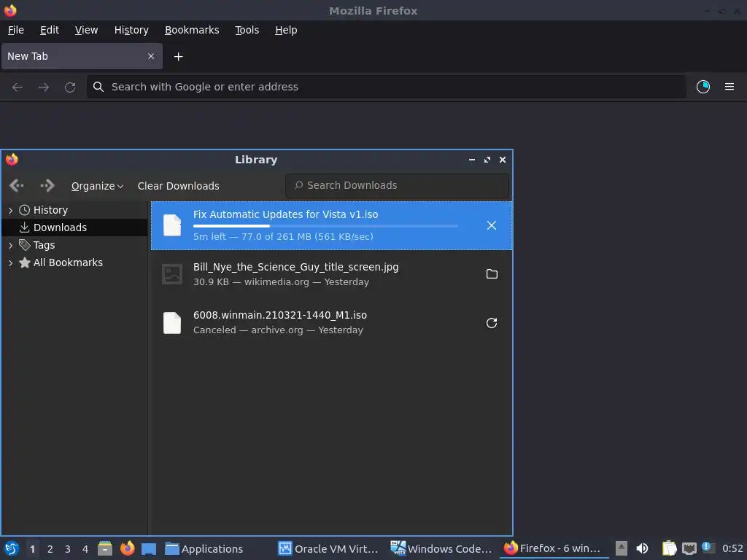This screenshot has height=560, width=747.
Task: Click the Clear Downloads button
Action: coord(179,186)
